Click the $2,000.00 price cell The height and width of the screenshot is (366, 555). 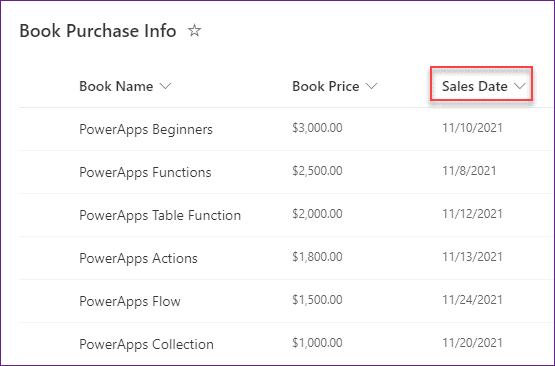pos(317,213)
